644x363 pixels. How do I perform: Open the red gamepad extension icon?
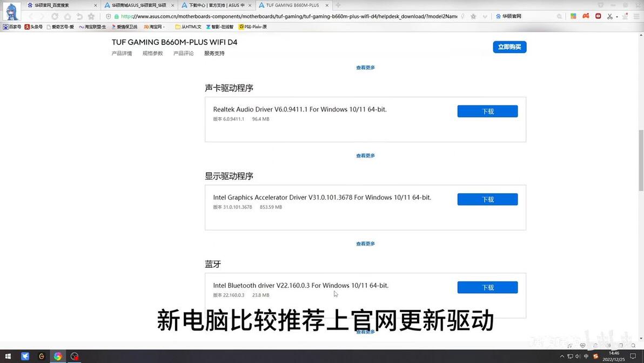click(586, 16)
